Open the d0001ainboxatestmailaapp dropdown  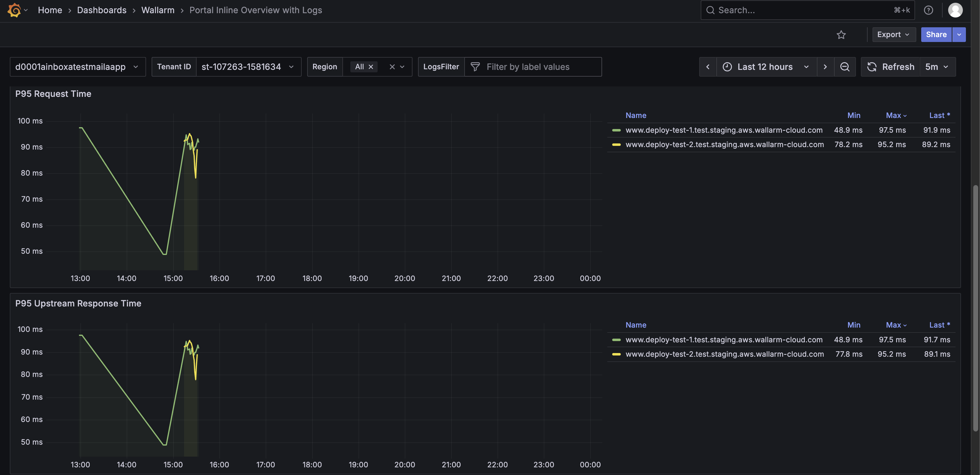pos(77,67)
